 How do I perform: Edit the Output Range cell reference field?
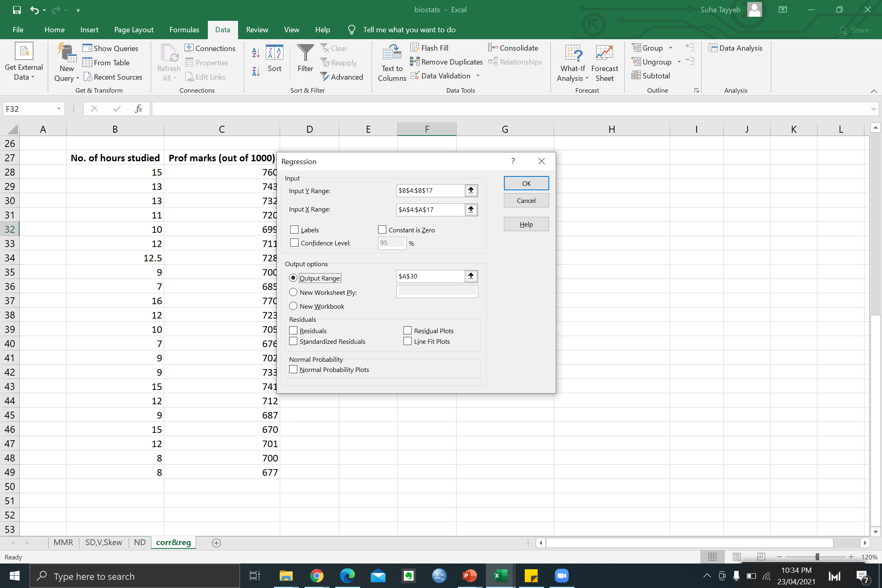(x=430, y=276)
